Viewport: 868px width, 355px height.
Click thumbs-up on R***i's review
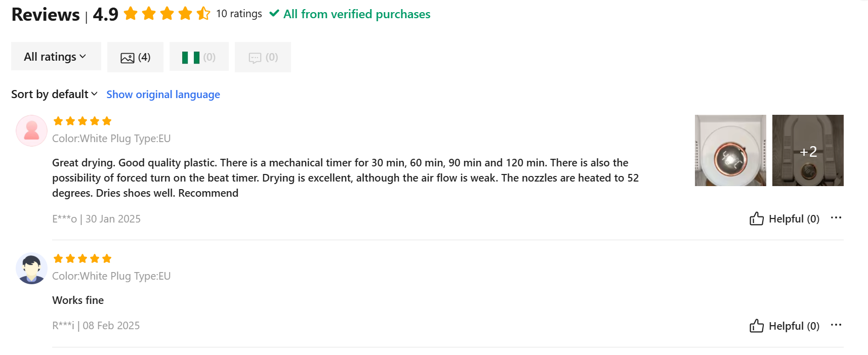coord(757,326)
